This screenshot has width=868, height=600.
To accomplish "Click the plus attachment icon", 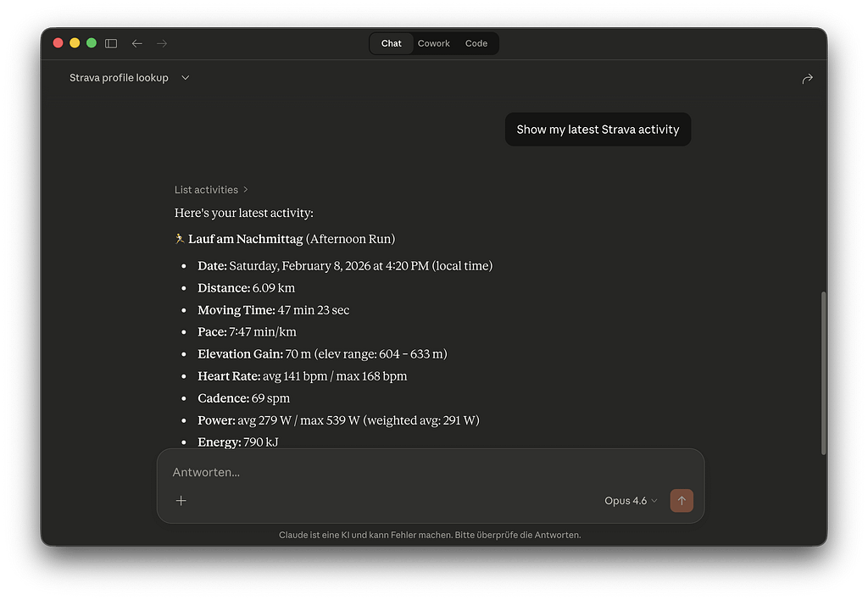I will coord(181,500).
